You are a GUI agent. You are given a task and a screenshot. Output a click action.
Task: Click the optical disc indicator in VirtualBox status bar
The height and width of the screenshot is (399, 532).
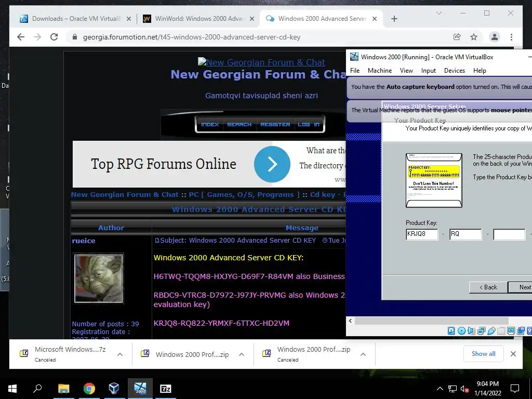461,330
